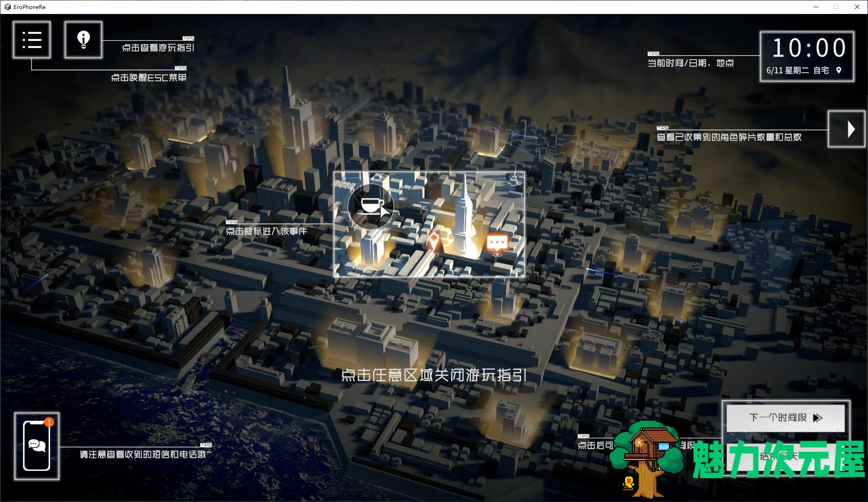The image size is (868, 502).
Task: Click the 点击任意区域关闭游玩指引 text
Action: tap(434, 375)
